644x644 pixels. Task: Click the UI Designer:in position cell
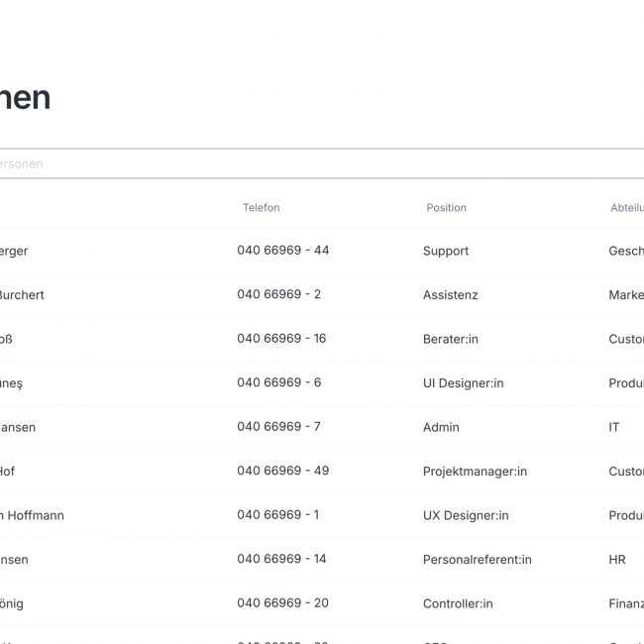tap(463, 383)
